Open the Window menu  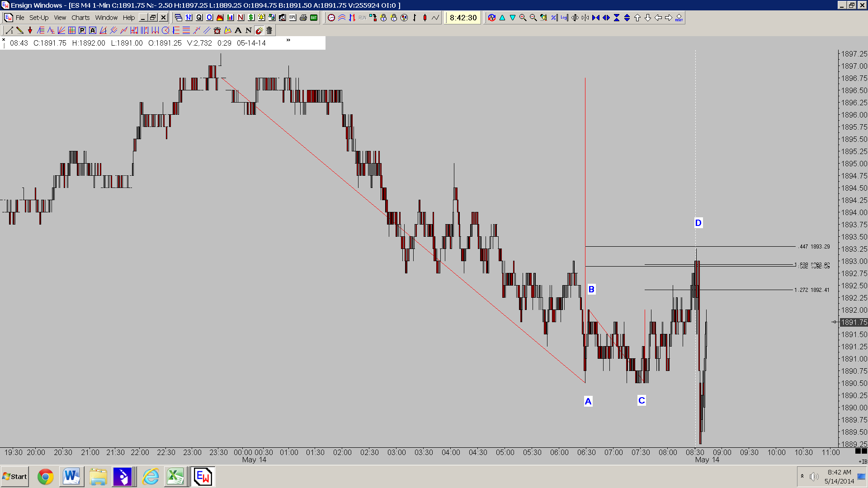click(x=106, y=18)
